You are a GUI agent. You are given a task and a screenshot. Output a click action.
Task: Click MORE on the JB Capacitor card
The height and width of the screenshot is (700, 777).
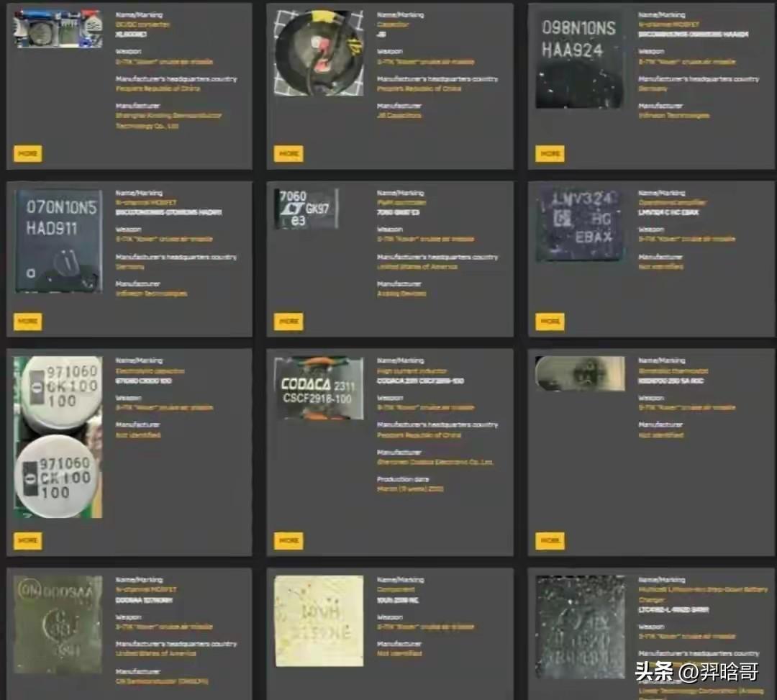coord(288,153)
